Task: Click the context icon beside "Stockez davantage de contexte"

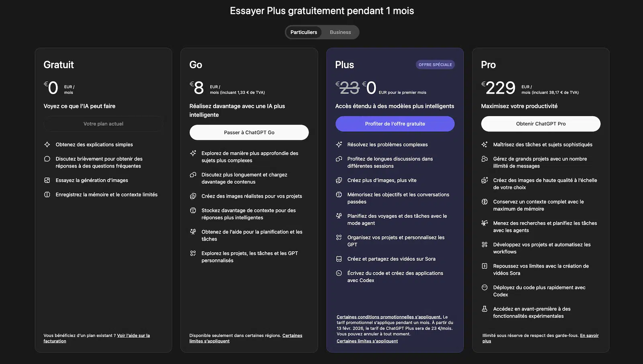Action: pyautogui.click(x=193, y=210)
